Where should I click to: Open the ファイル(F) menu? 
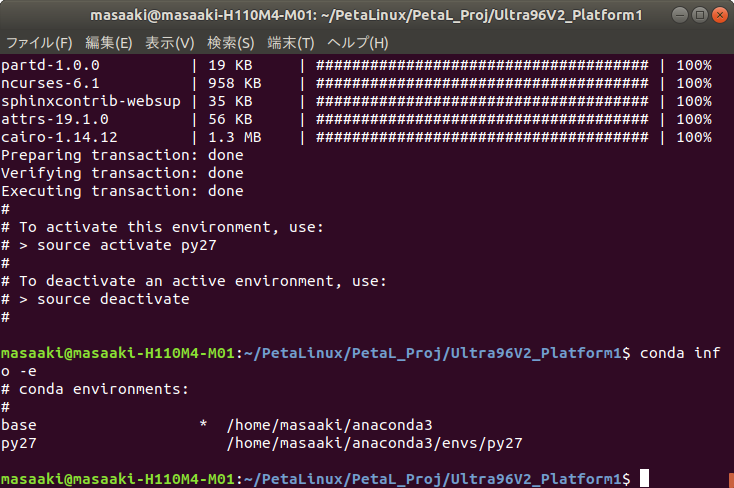39,43
